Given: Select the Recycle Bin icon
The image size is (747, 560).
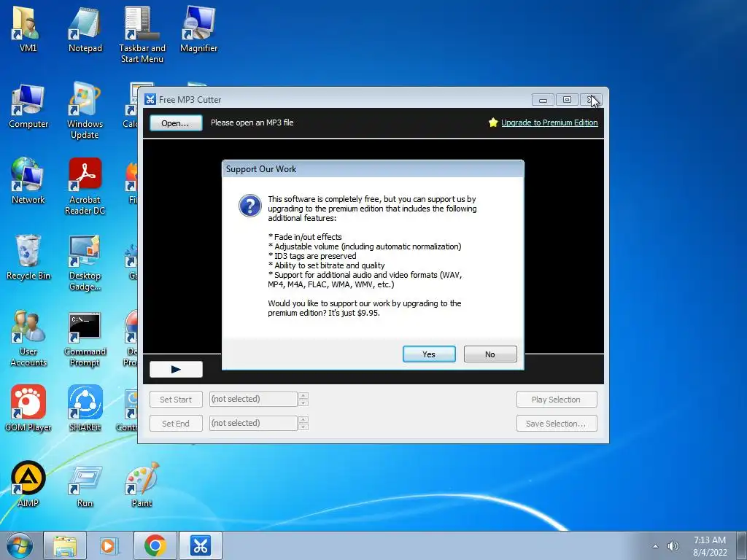Looking at the screenshot, I should [28, 257].
